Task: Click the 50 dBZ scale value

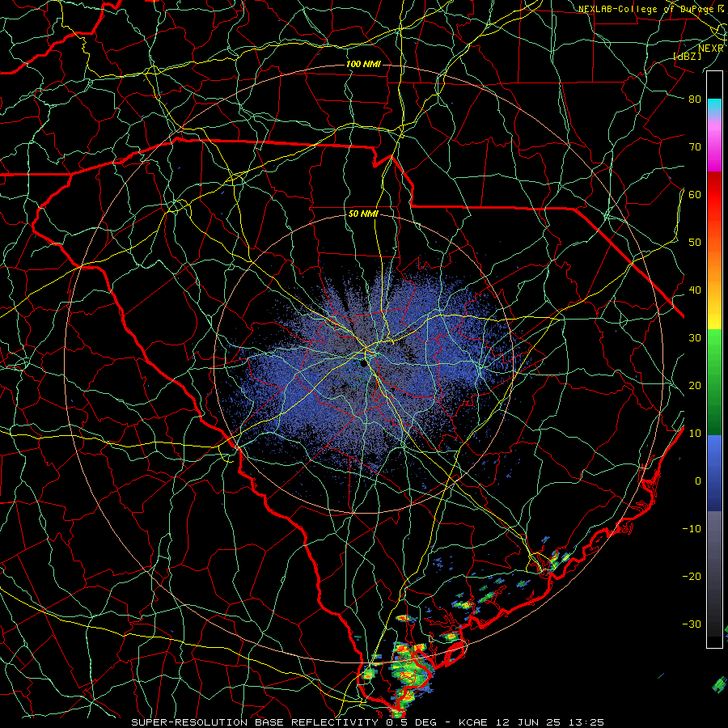Action: pos(695,243)
